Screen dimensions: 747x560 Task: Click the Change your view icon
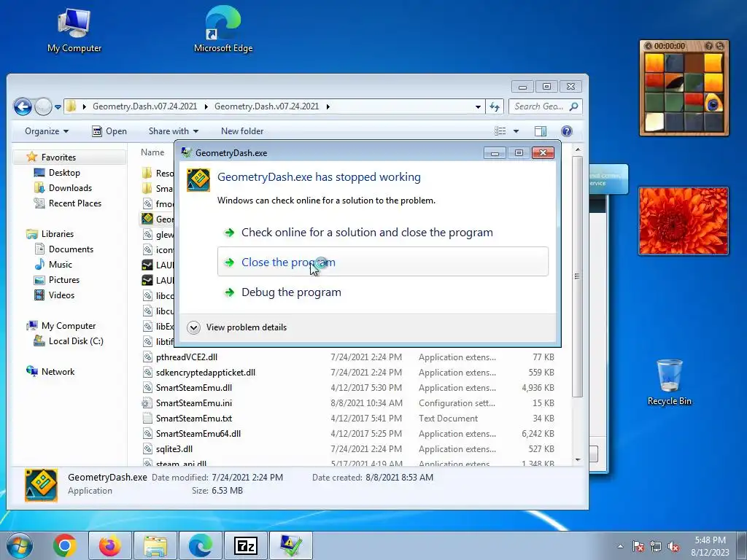500,131
